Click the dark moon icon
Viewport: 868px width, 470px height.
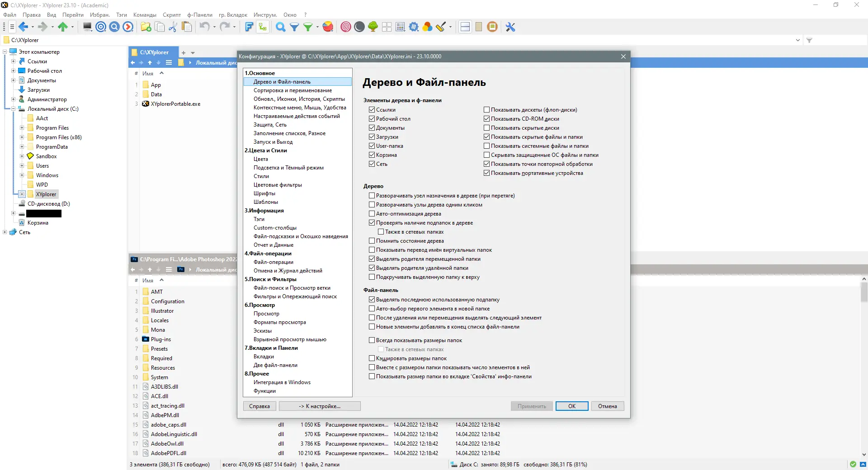pyautogui.click(x=359, y=27)
